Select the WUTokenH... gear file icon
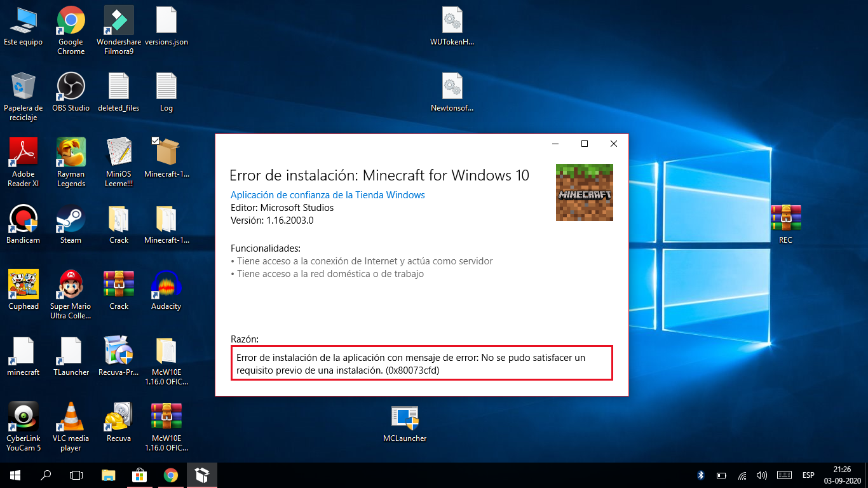Image resolution: width=868 pixels, height=488 pixels. (x=452, y=27)
